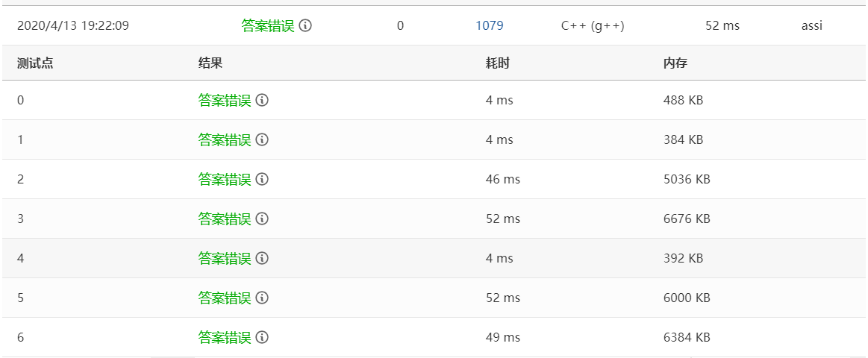868x358 pixels.
Task: Open problem 1079 link
Action: [x=490, y=25]
